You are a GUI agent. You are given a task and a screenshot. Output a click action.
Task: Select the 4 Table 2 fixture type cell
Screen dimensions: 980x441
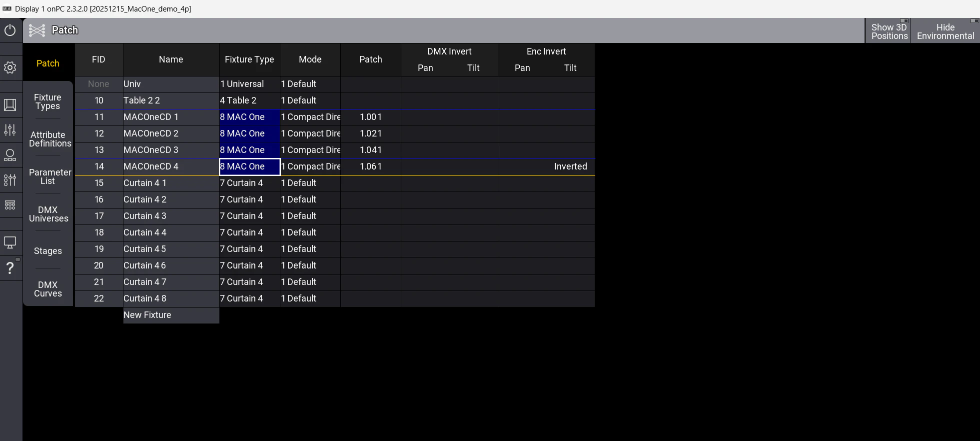250,100
